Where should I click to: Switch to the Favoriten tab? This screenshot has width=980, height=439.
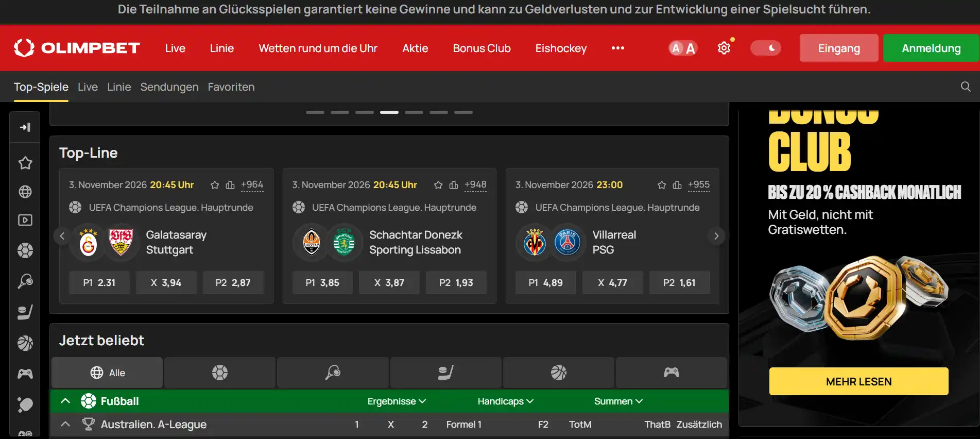tap(231, 87)
